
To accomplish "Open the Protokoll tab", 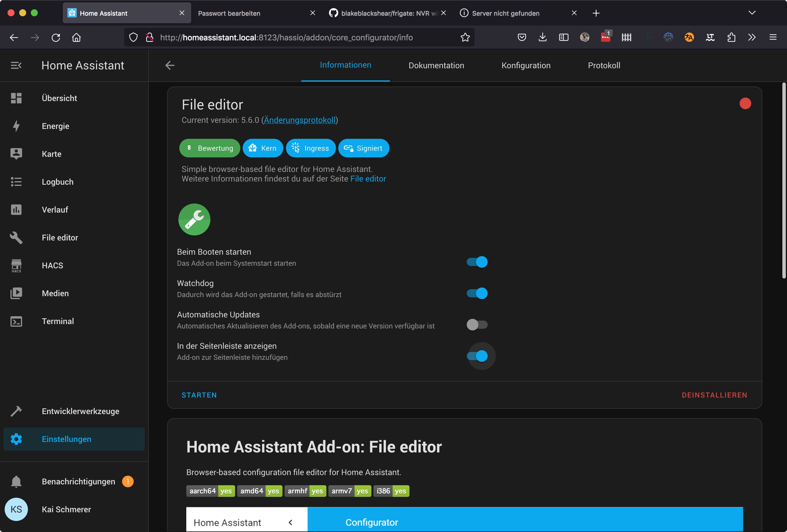I will [604, 65].
